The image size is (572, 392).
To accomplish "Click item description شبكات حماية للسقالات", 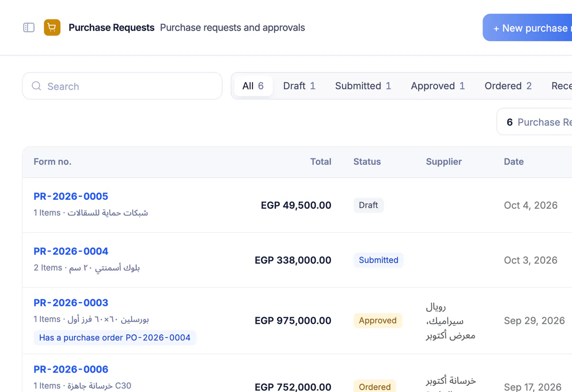I will pyautogui.click(x=107, y=213).
